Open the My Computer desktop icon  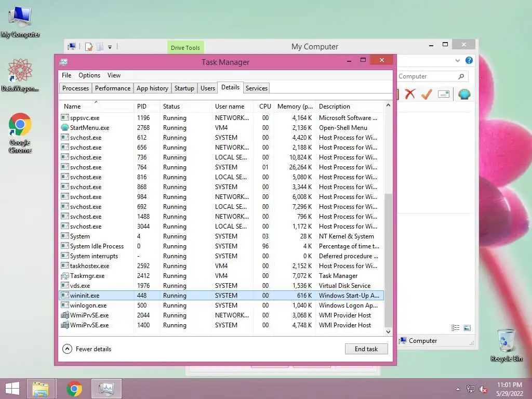(20, 22)
